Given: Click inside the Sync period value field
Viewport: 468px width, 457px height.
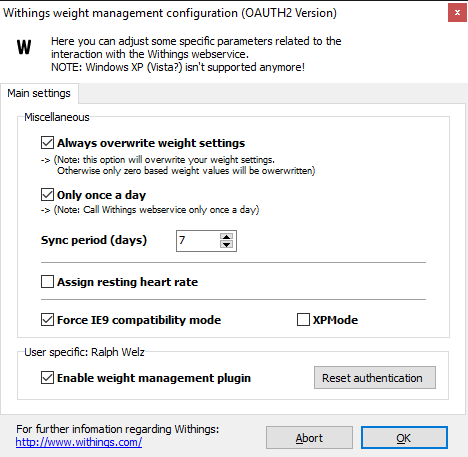Looking at the screenshot, I should [198, 241].
